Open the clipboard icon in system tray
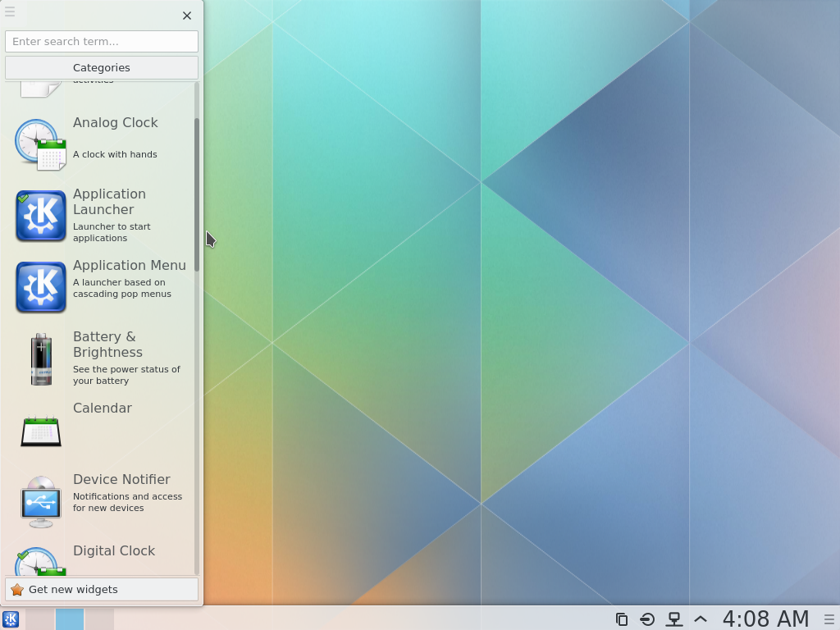 tap(621, 619)
